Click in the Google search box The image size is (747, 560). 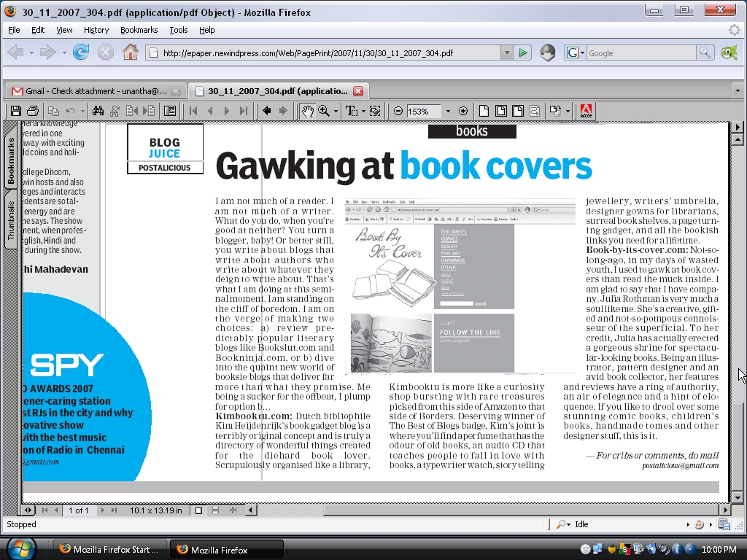[641, 52]
